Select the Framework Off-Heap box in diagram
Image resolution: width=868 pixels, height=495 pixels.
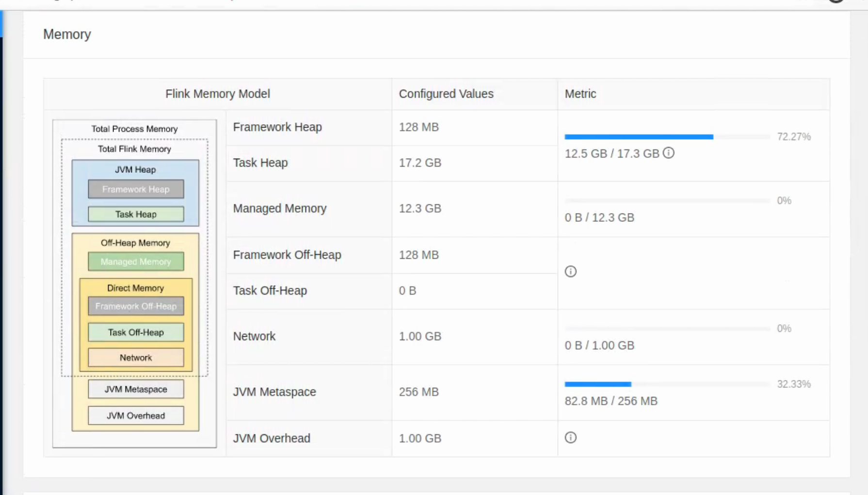pos(136,306)
